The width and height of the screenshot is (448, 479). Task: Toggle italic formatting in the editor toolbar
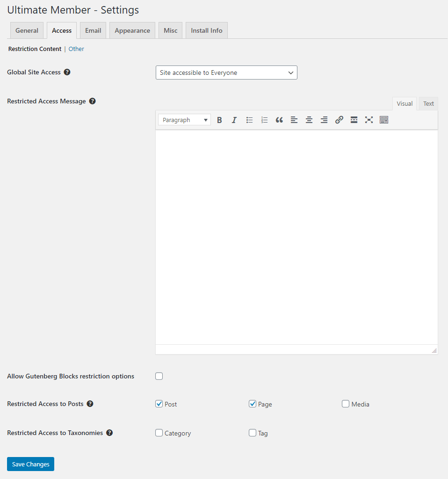234,120
